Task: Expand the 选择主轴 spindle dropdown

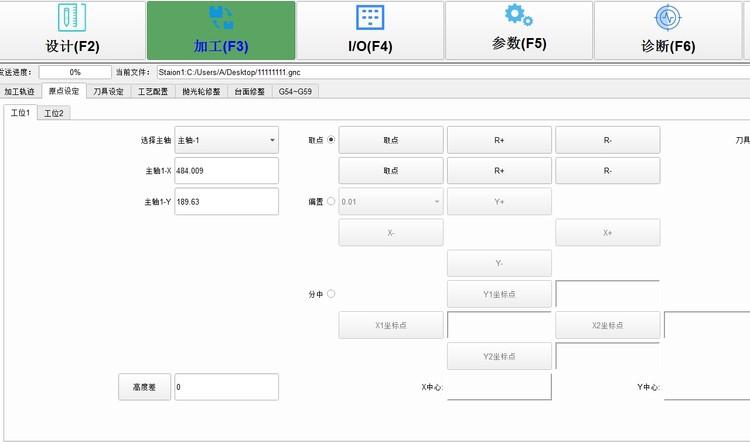Action: (x=226, y=140)
